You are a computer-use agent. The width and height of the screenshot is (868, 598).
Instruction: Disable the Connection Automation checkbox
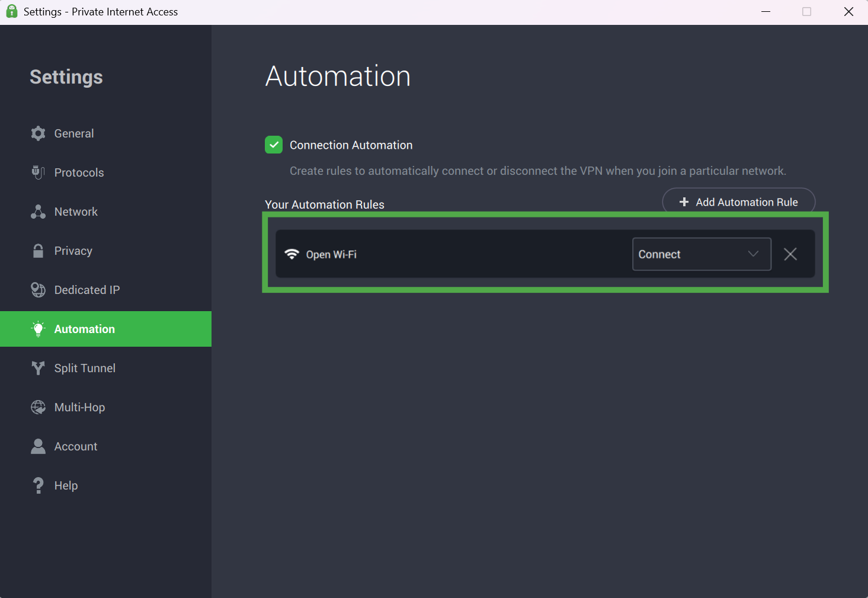point(274,145)
